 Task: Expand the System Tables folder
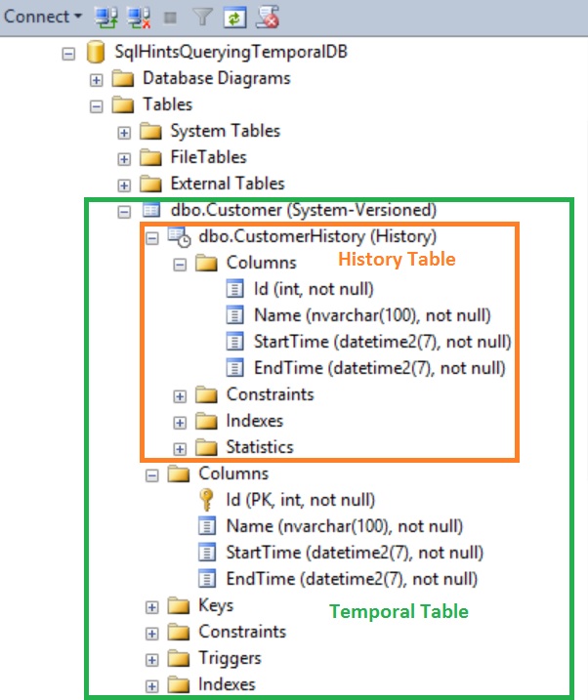124,133
